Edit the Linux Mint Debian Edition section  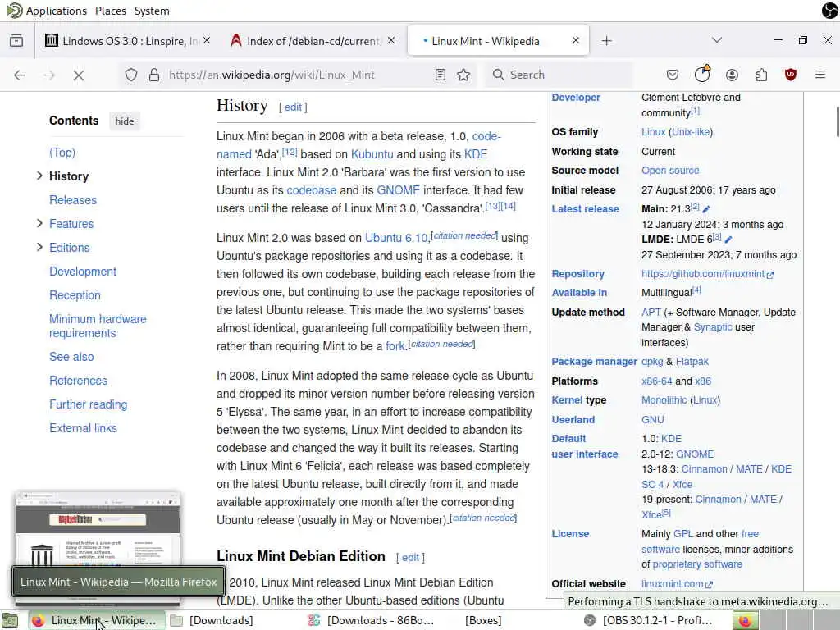pyautogui.click(x=410, y=558)
